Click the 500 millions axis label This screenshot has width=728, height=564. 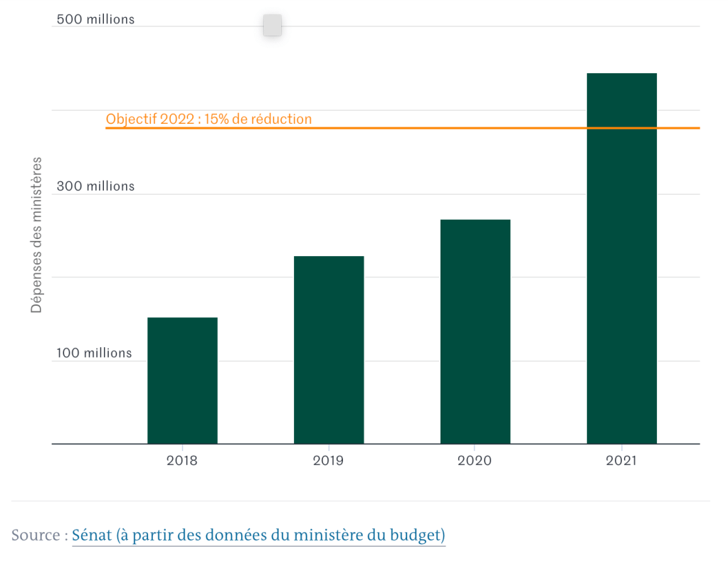(x=95, y=19)
